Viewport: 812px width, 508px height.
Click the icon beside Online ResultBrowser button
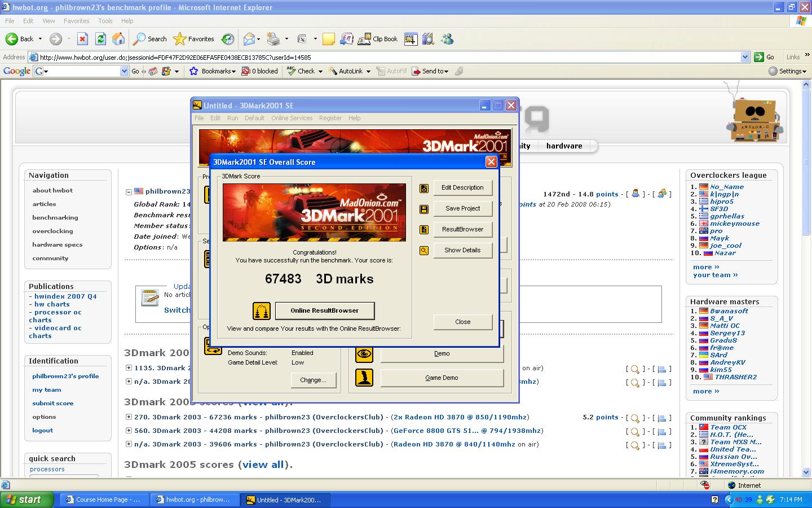262,310
